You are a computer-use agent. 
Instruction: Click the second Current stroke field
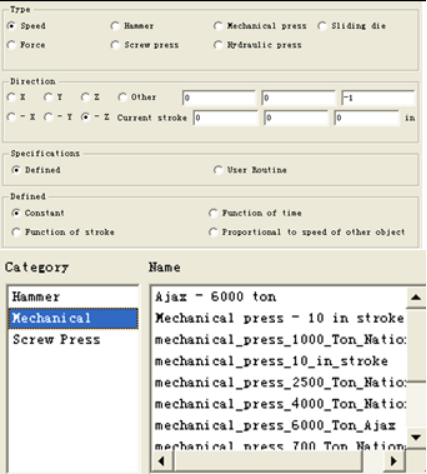[x=296, y=118]
